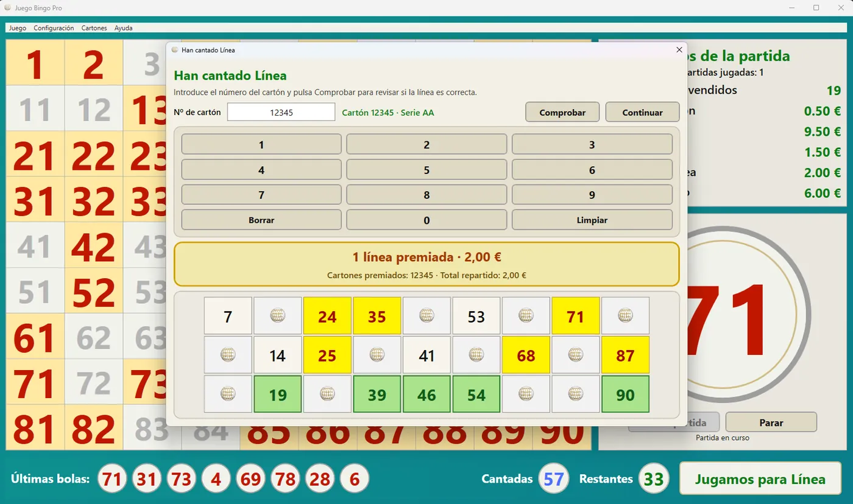The height and width of the screenshot is (504, 853).
Task: Click green card cell 19
Action: point(278,394)
